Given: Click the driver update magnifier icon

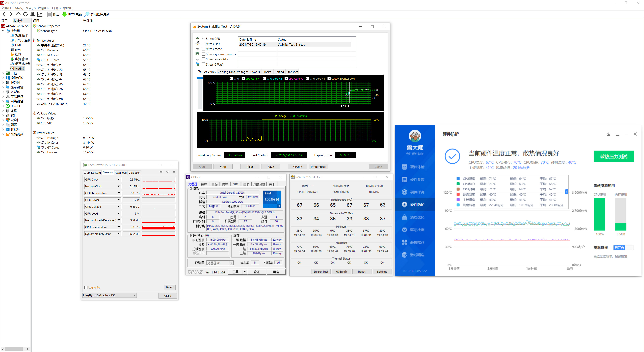Looking at the screenshot, I should [87, 14].
